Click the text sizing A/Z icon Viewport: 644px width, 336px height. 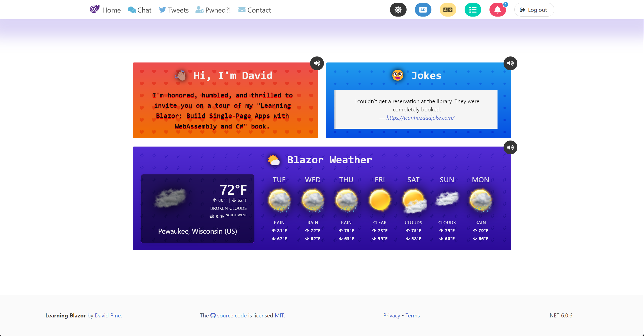(x=447, y=9)
